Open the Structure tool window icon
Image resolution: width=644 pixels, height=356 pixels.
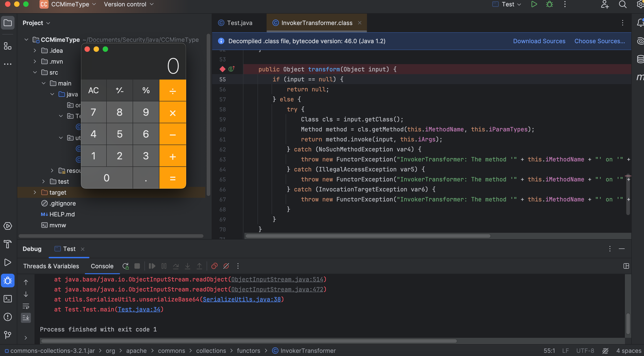pos(7,46)
